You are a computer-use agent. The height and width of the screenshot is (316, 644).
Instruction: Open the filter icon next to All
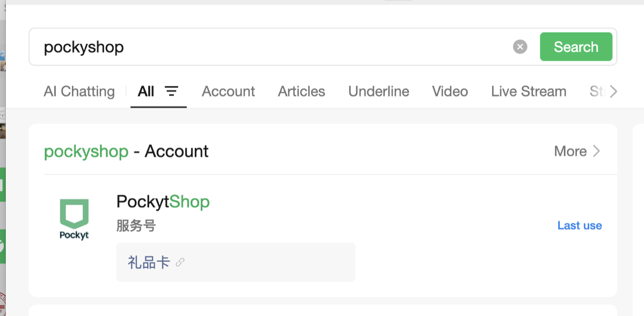[x=171, y=91]
